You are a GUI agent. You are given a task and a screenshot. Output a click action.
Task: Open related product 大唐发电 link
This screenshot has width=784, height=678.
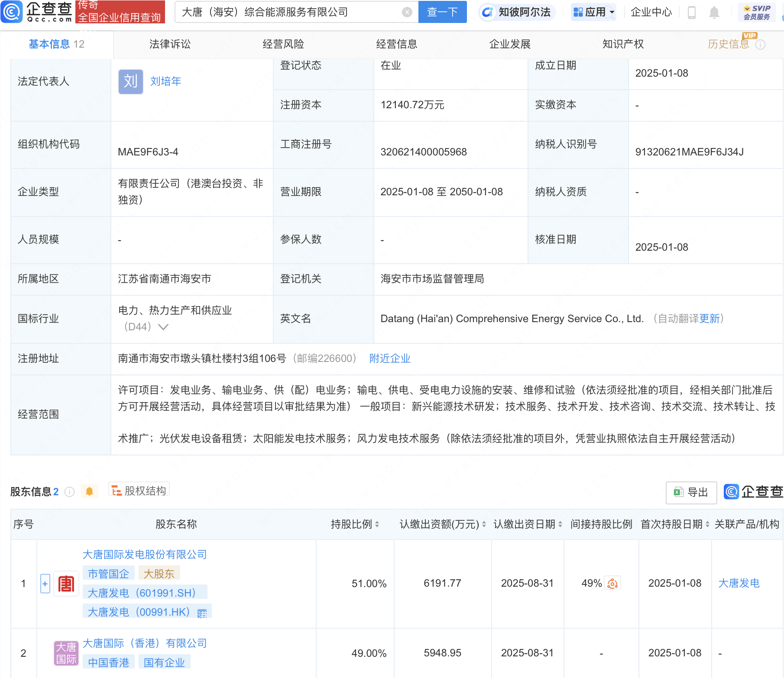[739, 583]
